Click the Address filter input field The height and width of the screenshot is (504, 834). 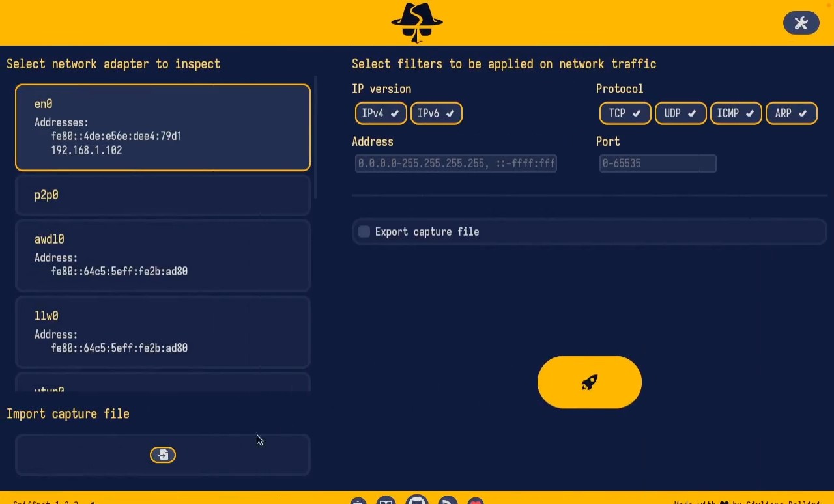coord(455,163)
